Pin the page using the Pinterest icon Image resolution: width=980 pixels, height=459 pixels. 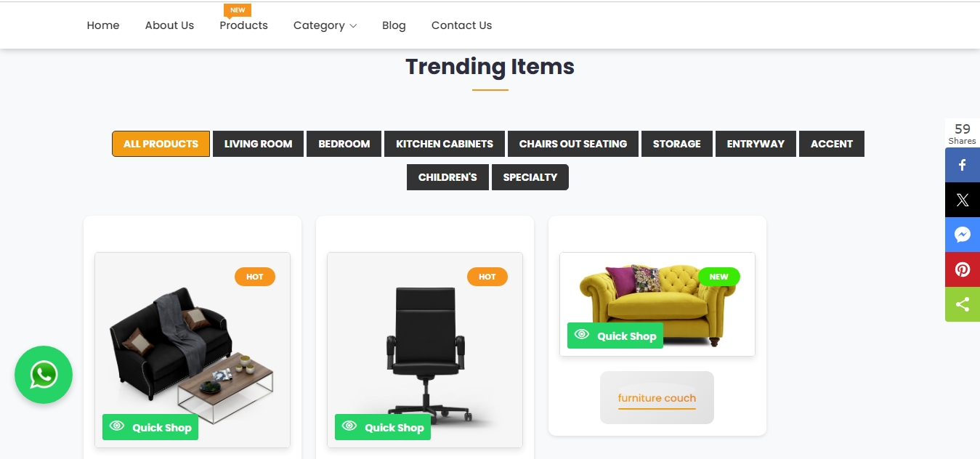click(962, 269)
